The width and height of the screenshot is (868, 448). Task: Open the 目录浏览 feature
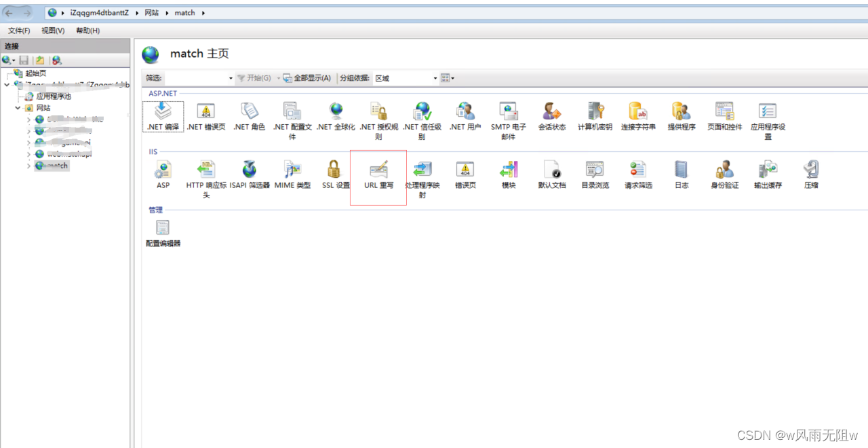coord(595,174)
